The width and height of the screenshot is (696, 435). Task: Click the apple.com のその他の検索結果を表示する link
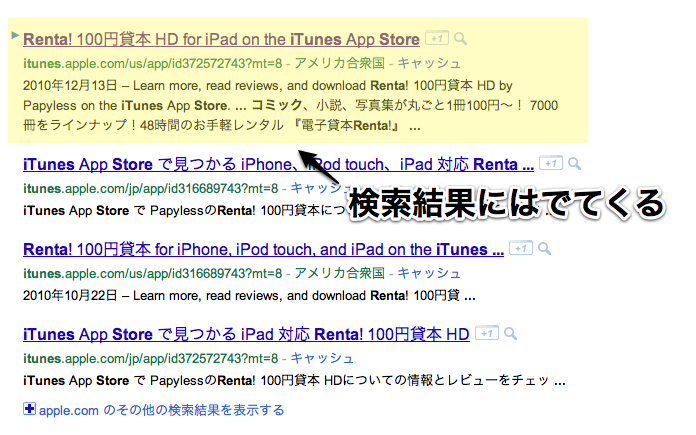pos(162,409)
